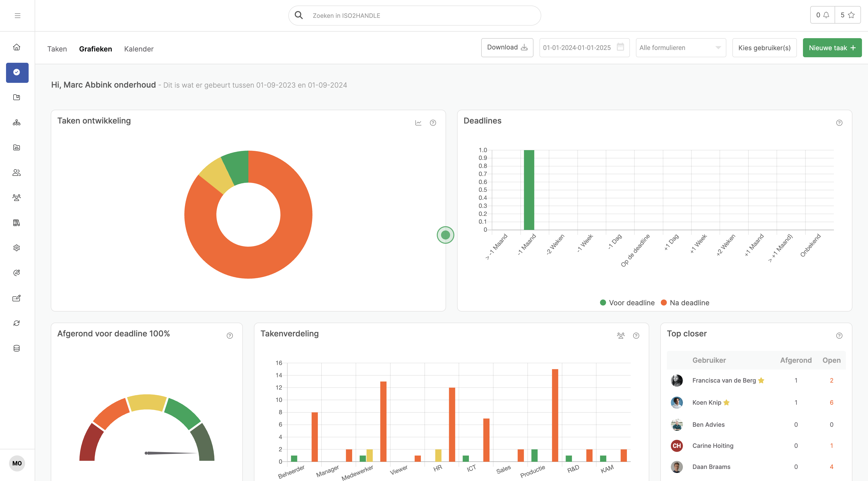Click the Nieuwe taak button
This screenshot has width=868, height=481.
coord(832,48)
